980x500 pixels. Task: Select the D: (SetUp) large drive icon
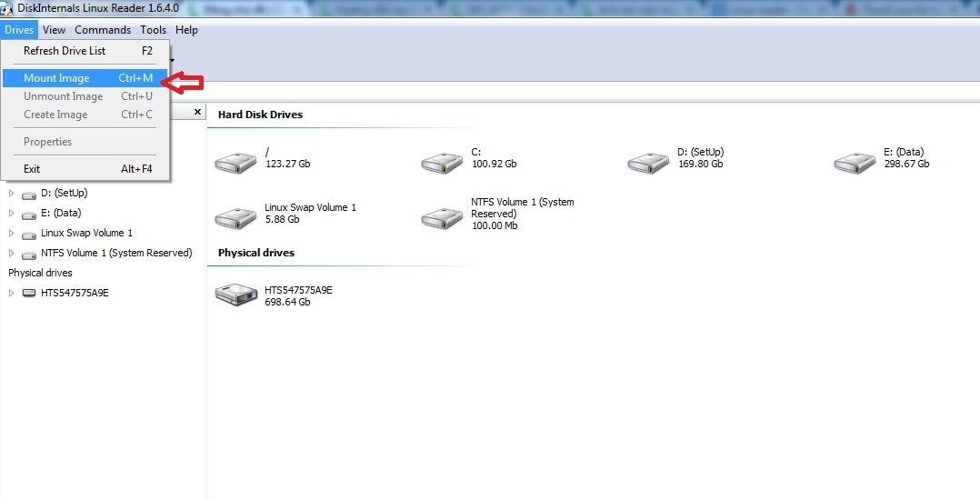coord(648,163)
